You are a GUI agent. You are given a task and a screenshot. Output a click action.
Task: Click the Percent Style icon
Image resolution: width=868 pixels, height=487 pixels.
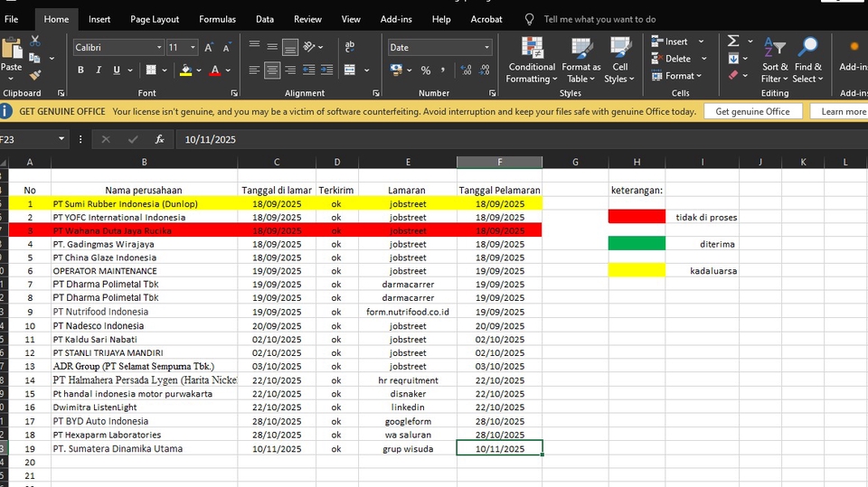pyautogui.click(x=425, y=70)
